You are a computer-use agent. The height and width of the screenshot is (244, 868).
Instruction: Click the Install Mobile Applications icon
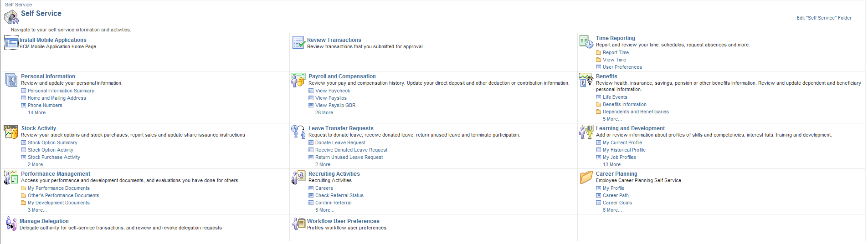(11, 43)
